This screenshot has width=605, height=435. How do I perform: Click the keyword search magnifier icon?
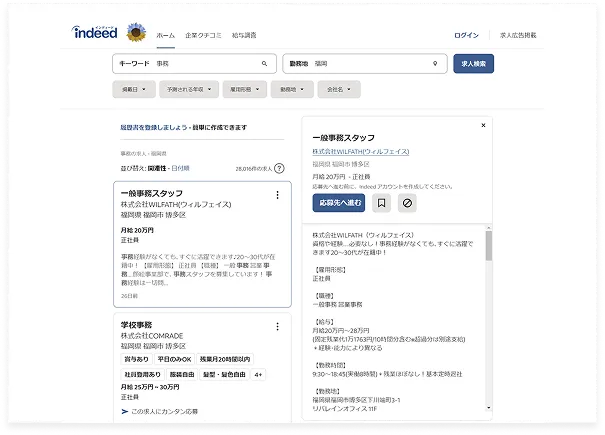pos(264,64)
